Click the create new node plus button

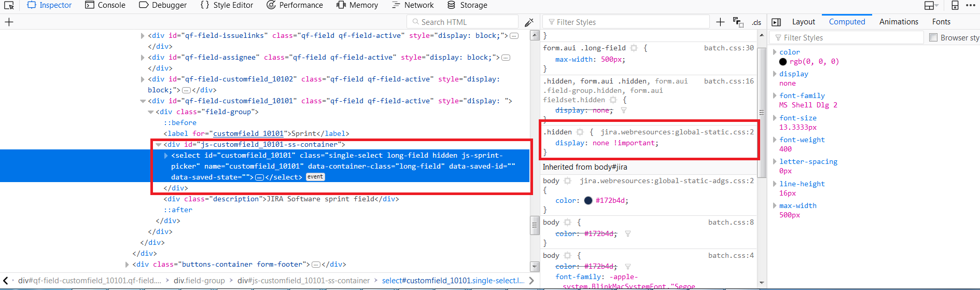[x=9, y=22]
